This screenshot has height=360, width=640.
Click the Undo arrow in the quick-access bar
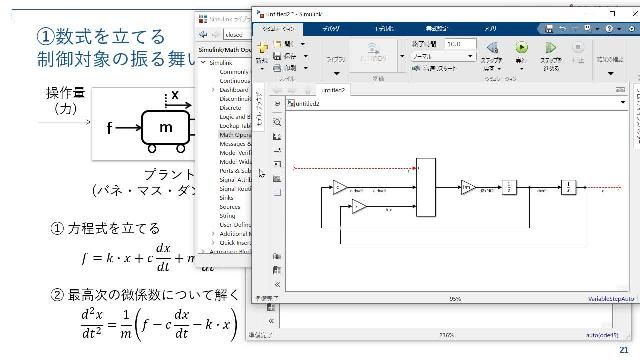tap(563, 29)
